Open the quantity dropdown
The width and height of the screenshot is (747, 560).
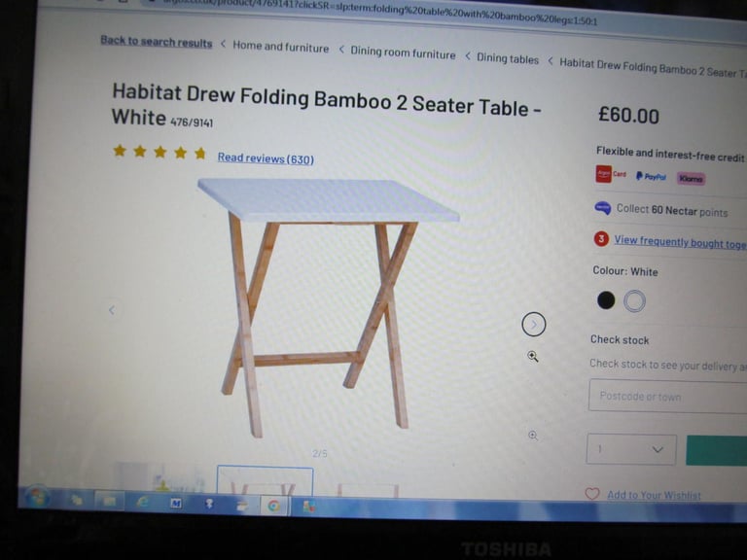tap(630, 449)
